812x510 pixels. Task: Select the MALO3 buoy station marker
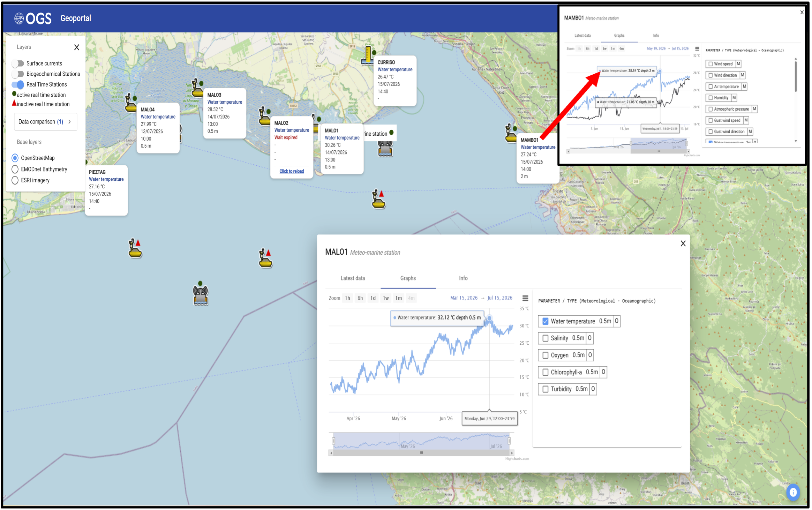[x=197, y=88]
